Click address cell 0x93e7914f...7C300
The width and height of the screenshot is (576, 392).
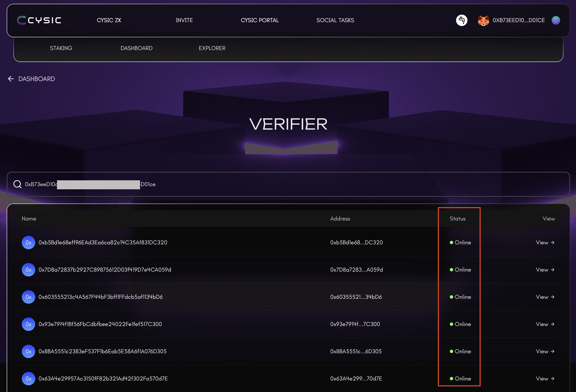click(355, 324)
